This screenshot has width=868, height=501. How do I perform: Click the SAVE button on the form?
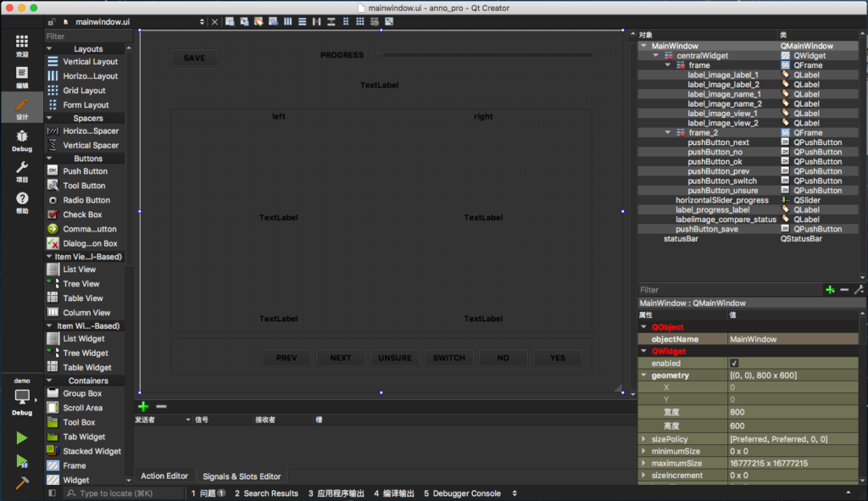[194, 58]
